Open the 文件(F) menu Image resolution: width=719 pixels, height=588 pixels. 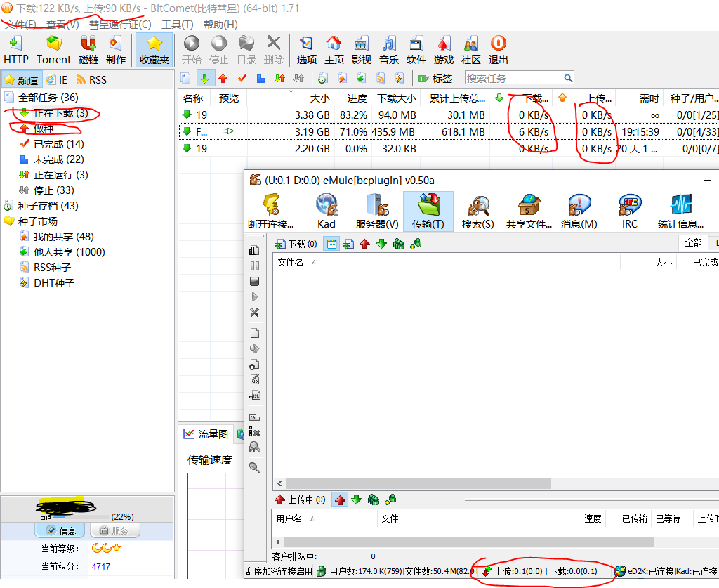(x=20, y=25)
